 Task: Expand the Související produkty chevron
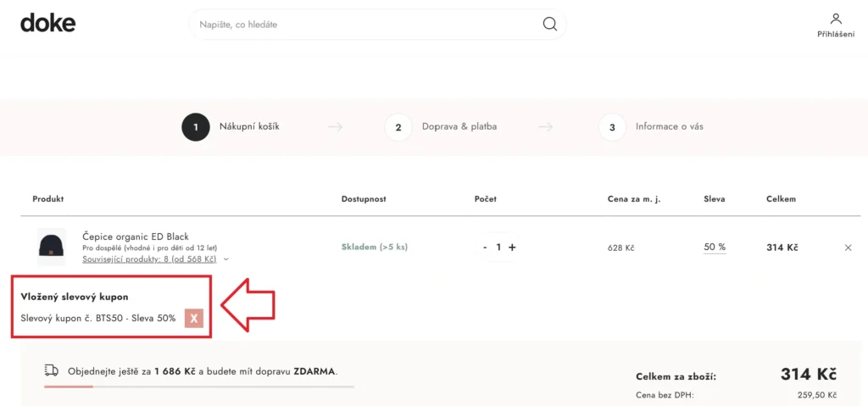[226, 259]
